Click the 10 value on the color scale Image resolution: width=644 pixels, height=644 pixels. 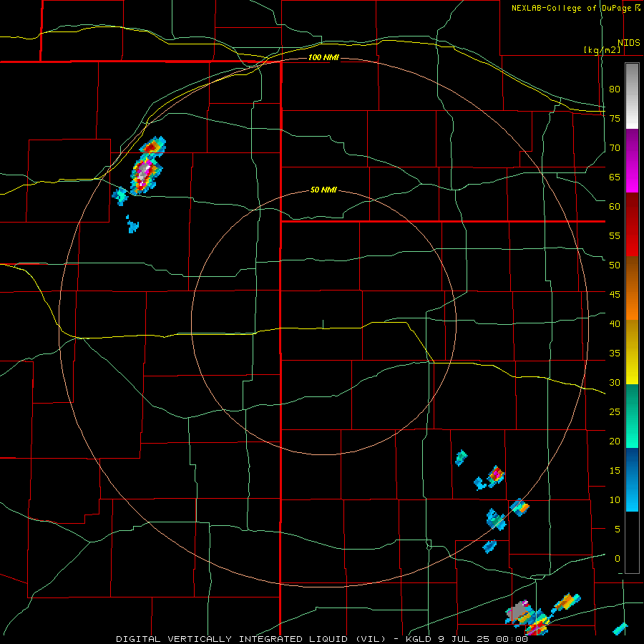615,500
